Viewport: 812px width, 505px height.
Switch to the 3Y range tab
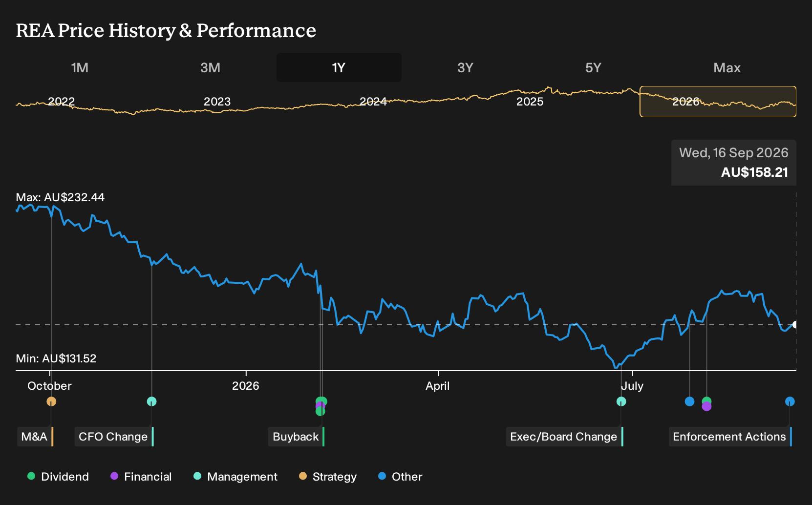465,67
